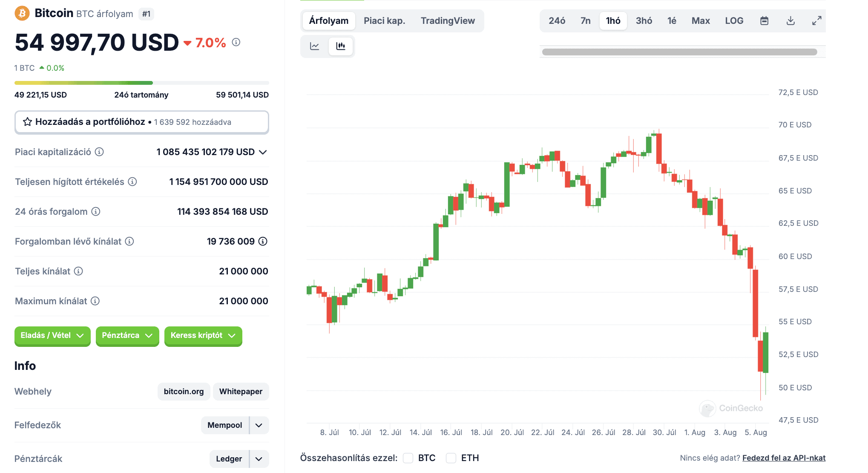Open the Whitepaper link
This screenshot has height=473, width=868.
coord(241,392)
